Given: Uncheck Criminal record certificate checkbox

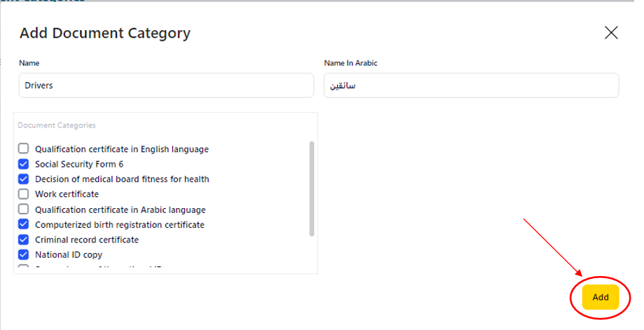Looking at the screenshot, I should point(24,240).
